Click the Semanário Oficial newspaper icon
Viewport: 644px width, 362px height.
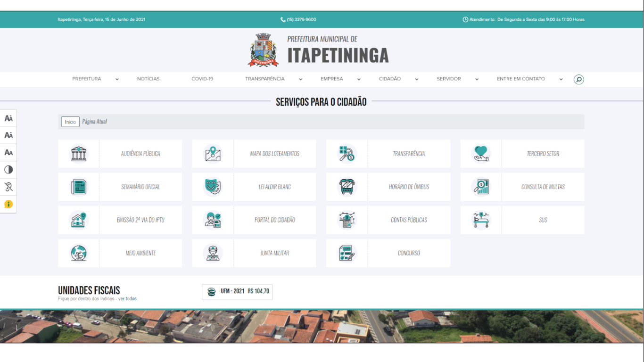click(x=79, y=187)
